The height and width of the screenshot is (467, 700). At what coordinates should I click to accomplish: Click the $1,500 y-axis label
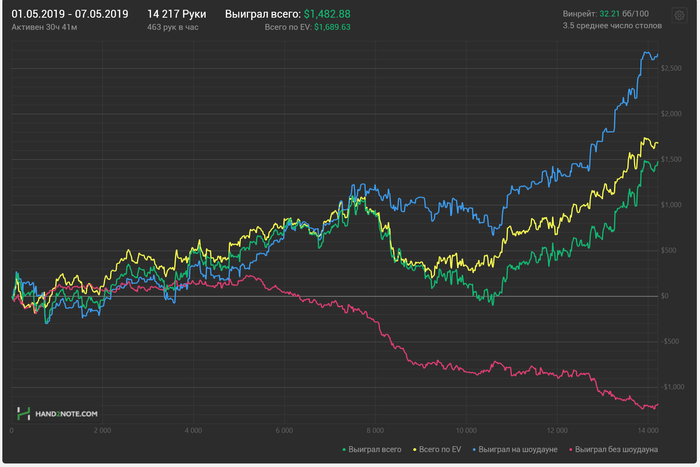(671, 159)
